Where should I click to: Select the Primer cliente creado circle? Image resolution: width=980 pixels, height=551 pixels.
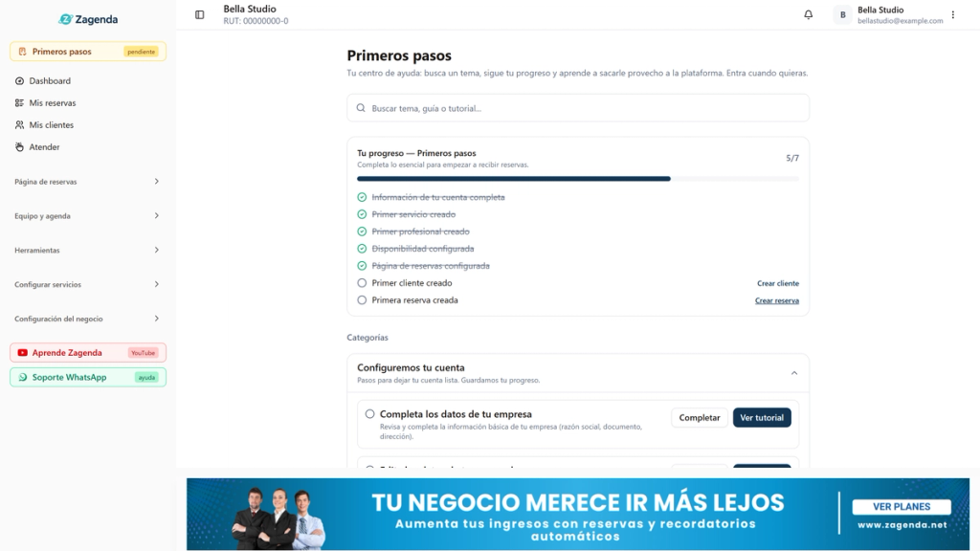[362, 283]
